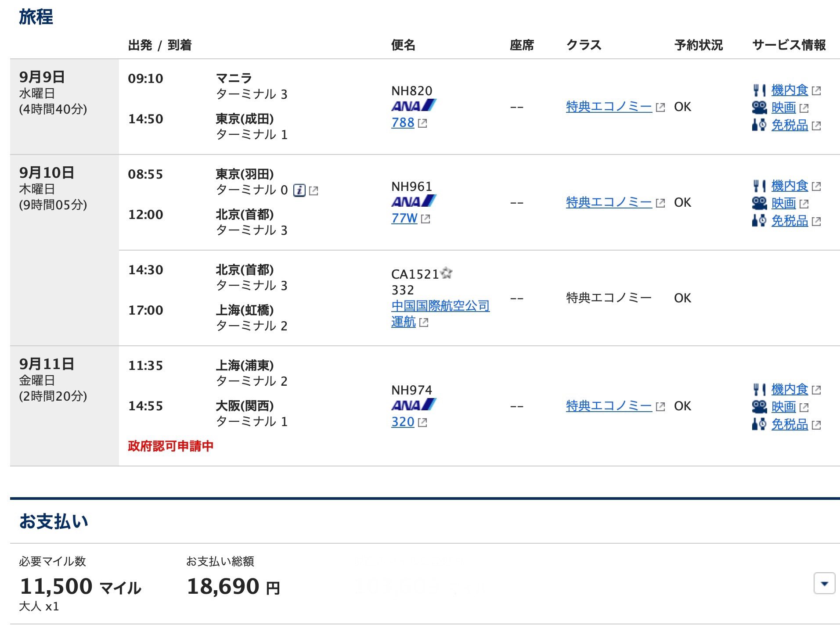Click movie camera icon in NH820 row
The width and height of the screenshot is (840, 642).
click(x=760, y=108)
